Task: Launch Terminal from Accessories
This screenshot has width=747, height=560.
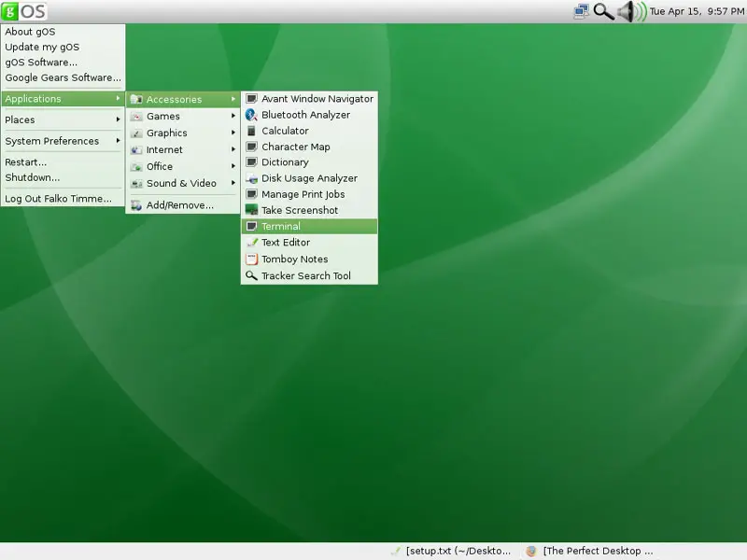Action: 309,226
